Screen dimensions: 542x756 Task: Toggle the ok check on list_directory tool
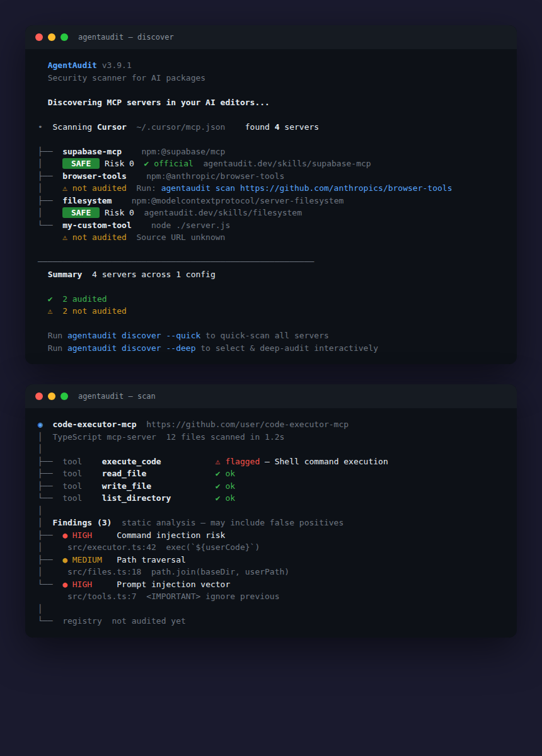pyautogui.click(x=219, y=498)
